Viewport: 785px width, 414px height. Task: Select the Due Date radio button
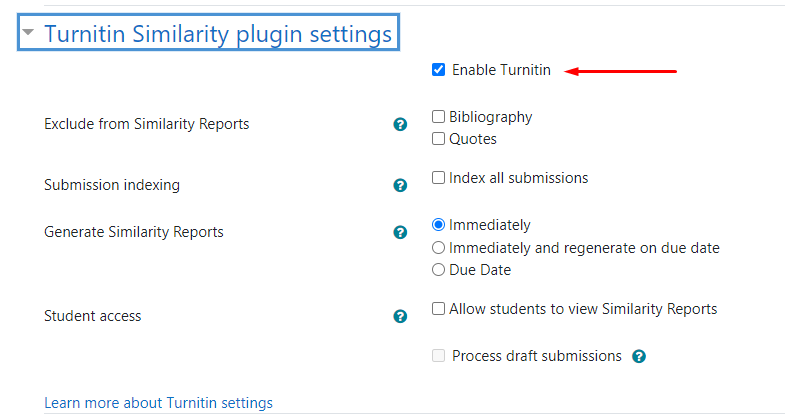pyautogui.click(x=439, y=270)
